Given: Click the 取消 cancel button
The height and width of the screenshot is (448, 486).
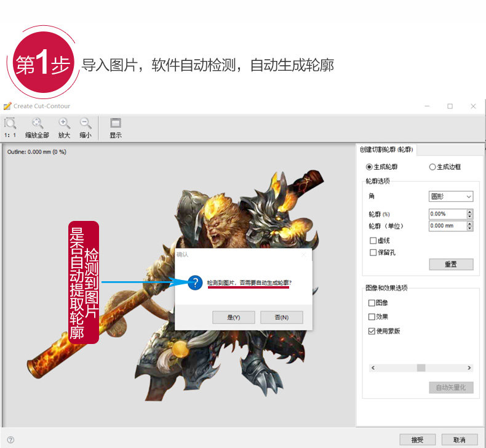Looking at the screenshot, I should tap(460, 439).
